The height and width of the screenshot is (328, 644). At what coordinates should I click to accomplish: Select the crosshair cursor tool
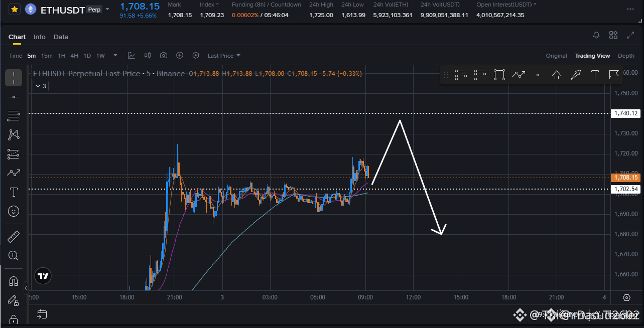pyautogui.click(x=14, y=78)
